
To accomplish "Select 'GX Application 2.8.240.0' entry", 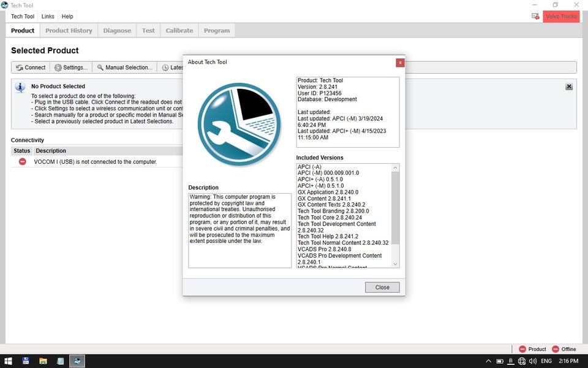I will tap(328, 192).
